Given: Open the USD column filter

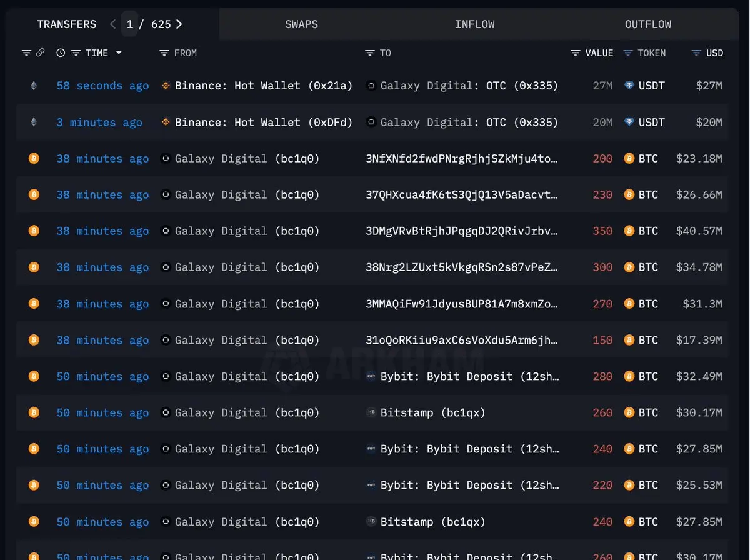Looking at the screenshot, I should point(696,53).
